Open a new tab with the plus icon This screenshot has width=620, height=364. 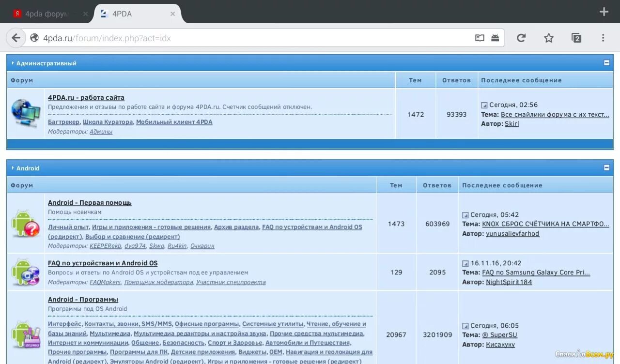[x=604, y=12]
